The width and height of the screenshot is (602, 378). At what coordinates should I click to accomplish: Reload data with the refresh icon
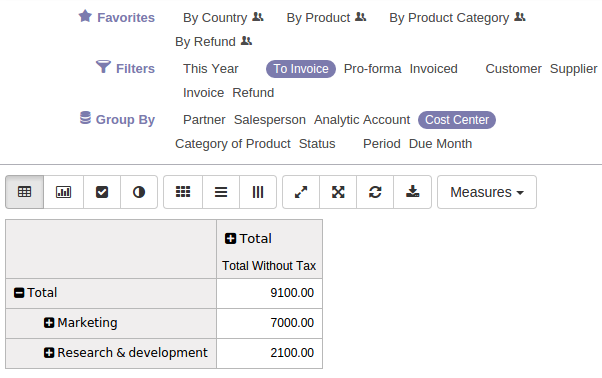pos(375,192)
